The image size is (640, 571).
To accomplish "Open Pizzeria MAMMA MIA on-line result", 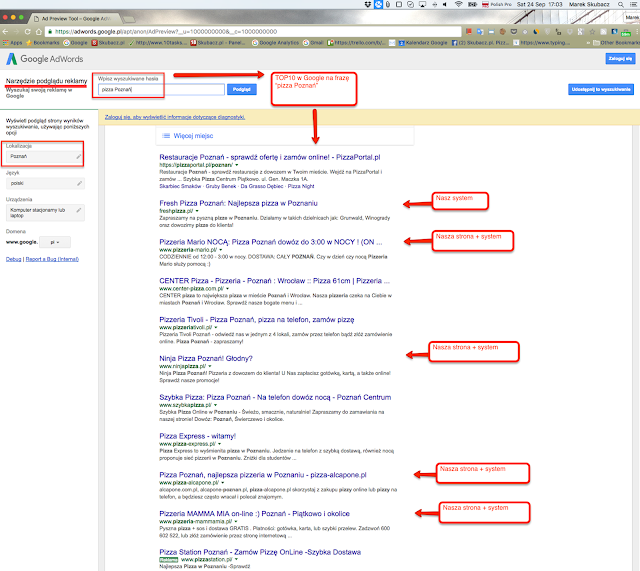I will [254, 513].
